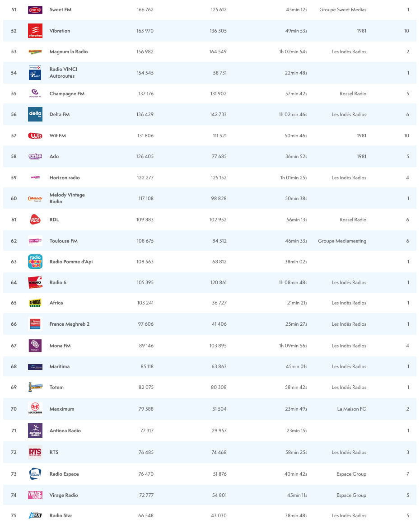Open the Antinea Radio logo
Screen dimensions: 420x524
pyautogui.click(x=35, y=430)
